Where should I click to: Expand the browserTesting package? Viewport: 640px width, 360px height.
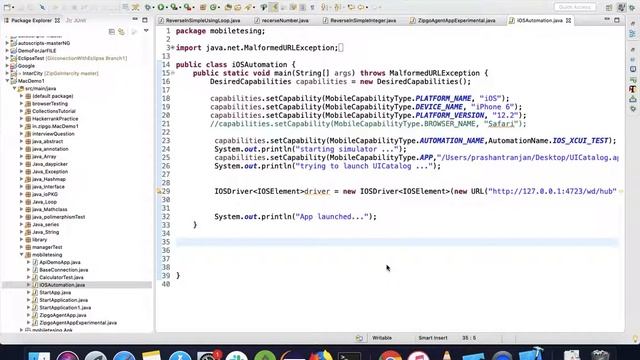point(22,104)
